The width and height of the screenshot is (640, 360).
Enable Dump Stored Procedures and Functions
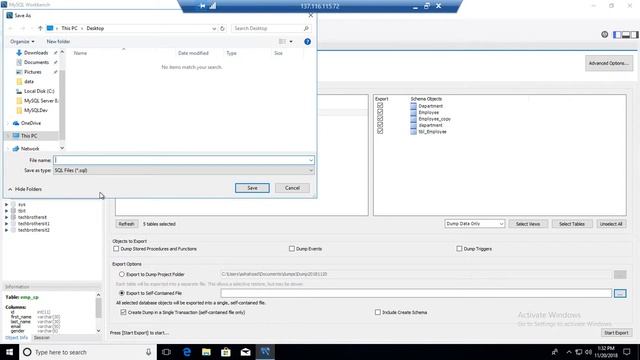[x=116, y=249]
